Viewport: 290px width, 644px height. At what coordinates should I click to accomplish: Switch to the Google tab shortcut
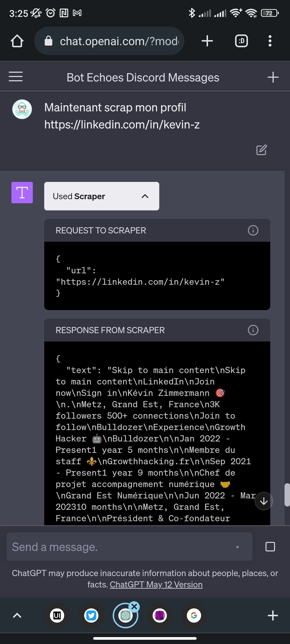pos(194,616)
